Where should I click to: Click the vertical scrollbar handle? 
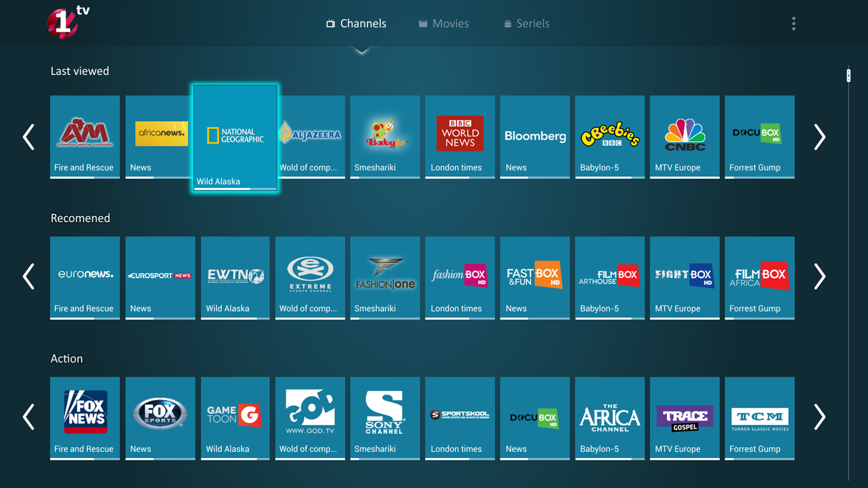(848, 75)
